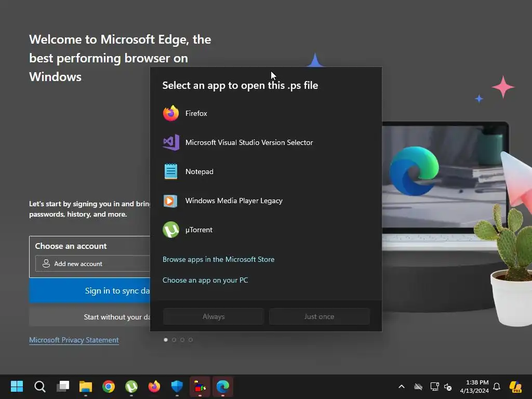Open File Explorer from the taskbar
532x399 pixels.
tap(86, 387)
